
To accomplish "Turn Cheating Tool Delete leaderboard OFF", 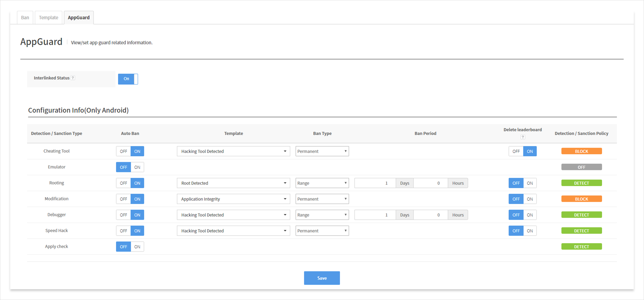I will tap(516, 151).
